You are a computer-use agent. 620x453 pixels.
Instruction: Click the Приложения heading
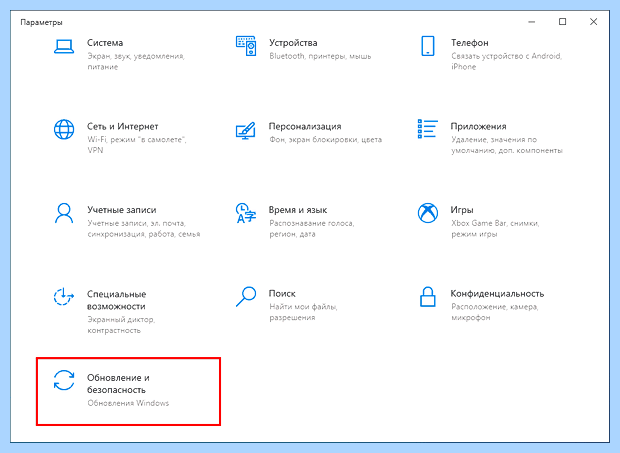(478, 126)
